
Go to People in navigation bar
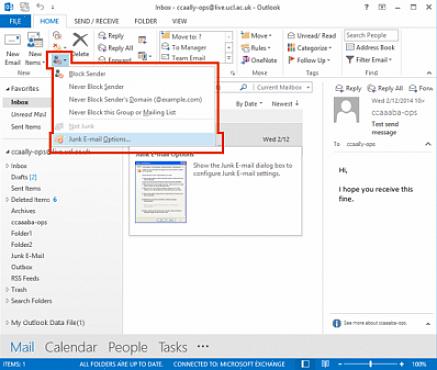128,347
